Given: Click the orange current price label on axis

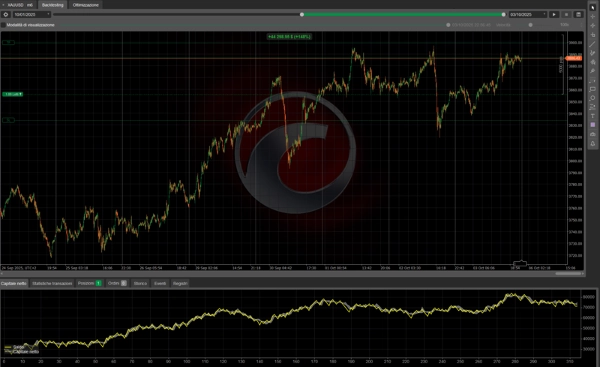Looking at the screenshot, I should click(574, 58).
